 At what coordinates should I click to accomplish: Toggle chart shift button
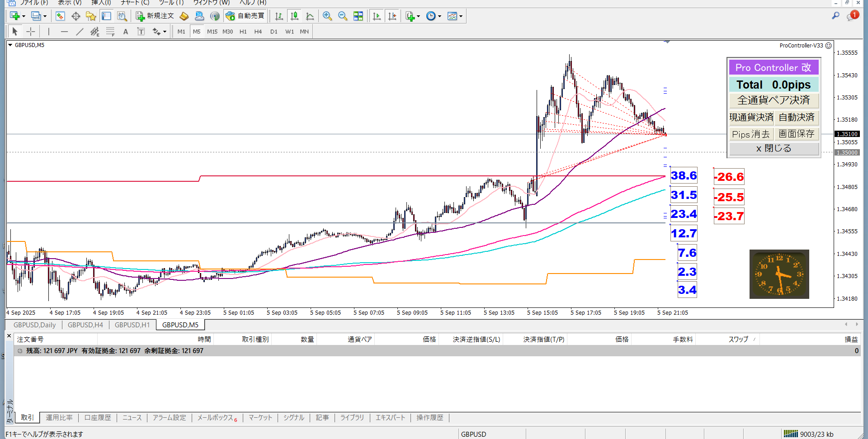pos(392,16)
